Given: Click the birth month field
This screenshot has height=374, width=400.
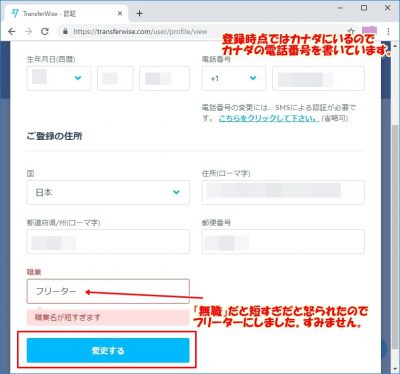Looking at the screenshot, I should (115, 78).
